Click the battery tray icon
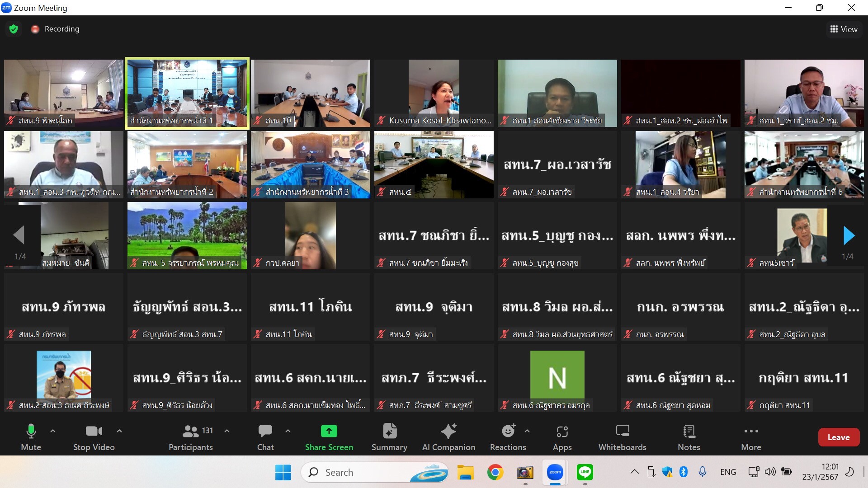Viewport: 868px width, 488px height. point(787,472)
